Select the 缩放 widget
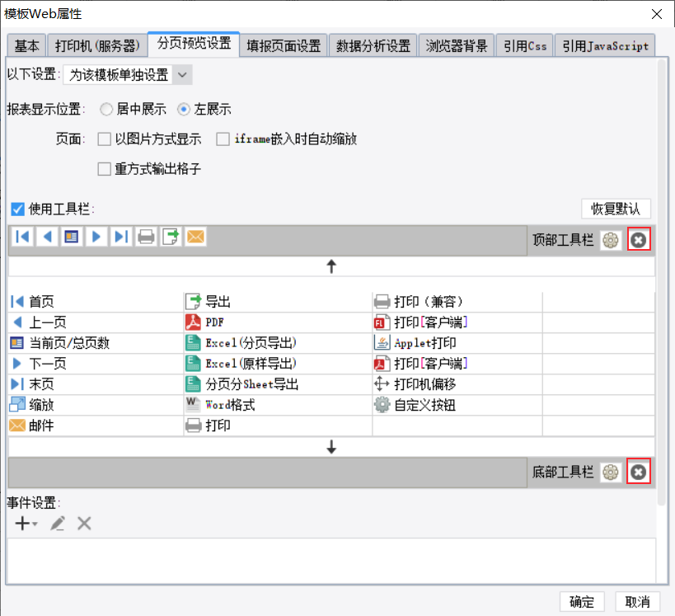Viewport: 675px width, 616px height. tap(96, 405)
